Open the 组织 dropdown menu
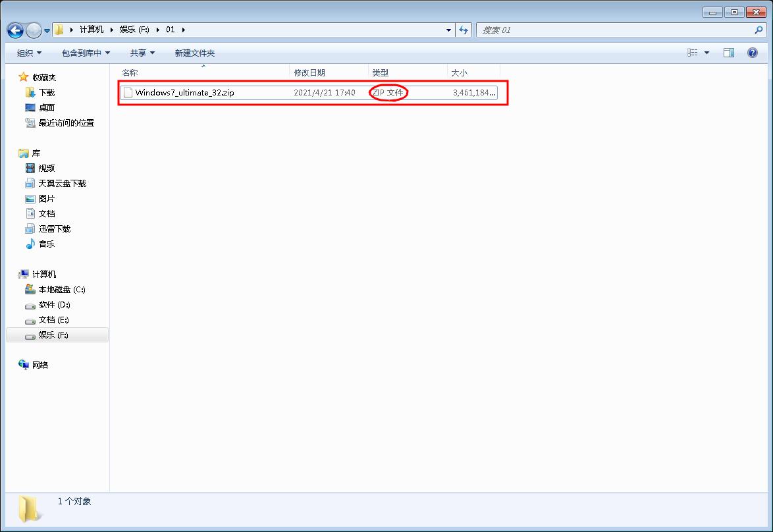 pyautogui.click(x=28, y=53)
